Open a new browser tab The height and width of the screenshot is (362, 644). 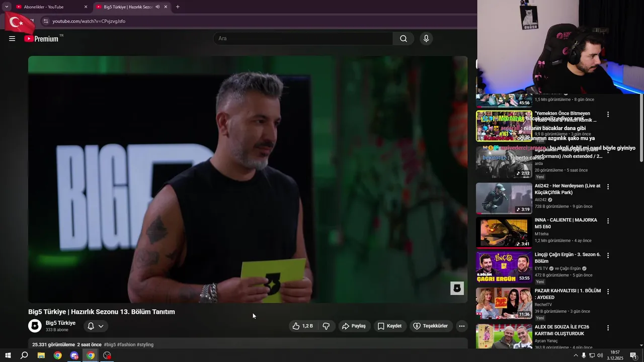[x=178, y=7]
